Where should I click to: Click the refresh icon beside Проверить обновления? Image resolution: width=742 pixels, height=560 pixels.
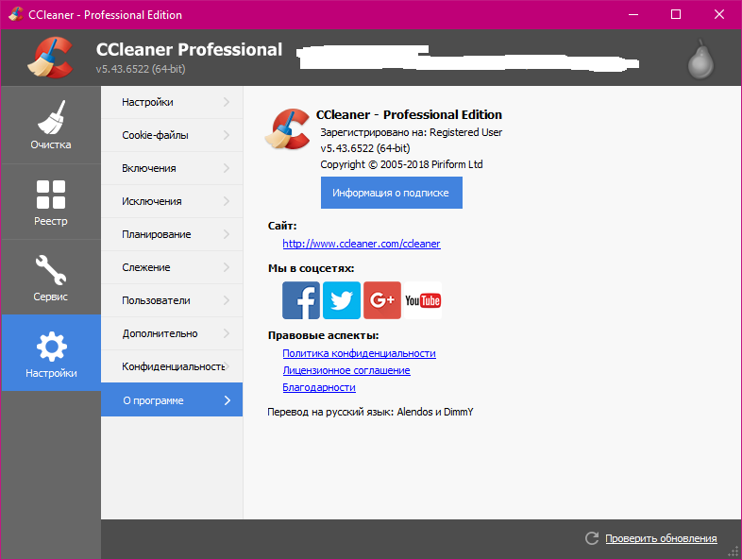pos(592,537)
